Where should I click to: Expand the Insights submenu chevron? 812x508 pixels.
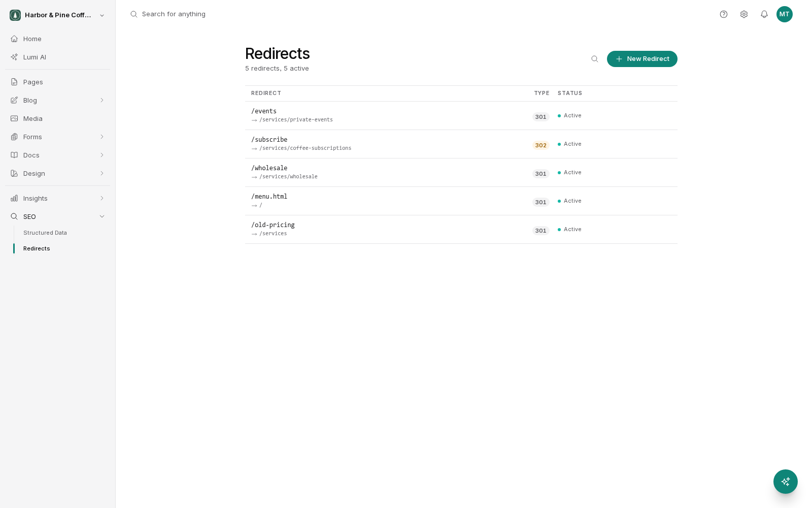tap(102, 198)
